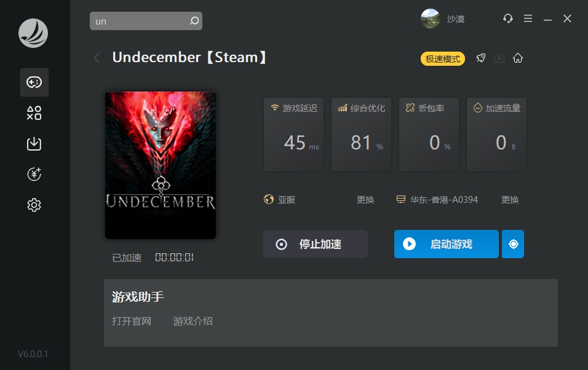Viewport: 588px width, 370px height.
Task: Click the 停止加速 stop button
Action: tap(316, 244)
